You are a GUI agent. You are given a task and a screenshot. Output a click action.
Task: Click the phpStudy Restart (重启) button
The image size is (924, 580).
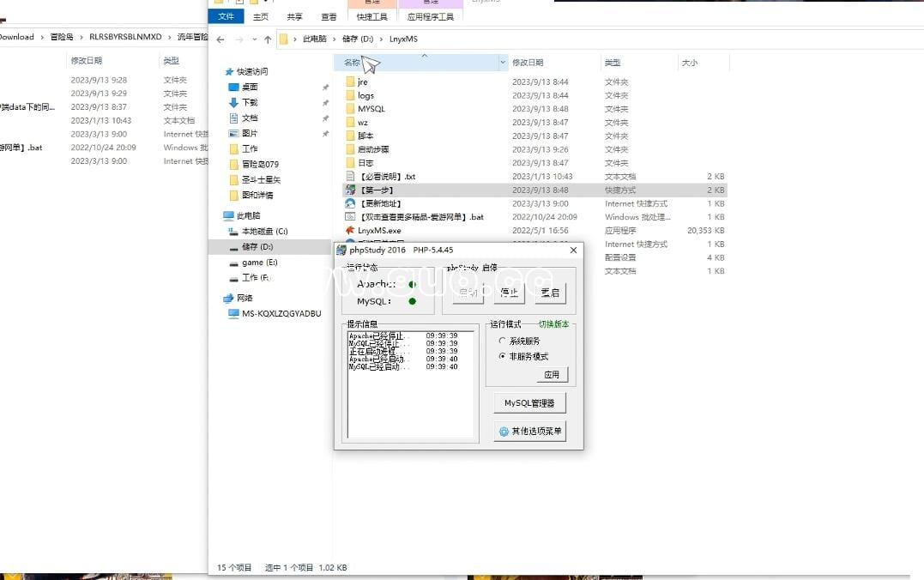pyautogui.click(x=551, y=293)
